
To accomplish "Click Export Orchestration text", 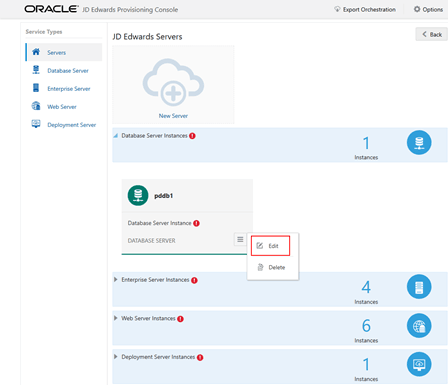I will click(369, 9).
